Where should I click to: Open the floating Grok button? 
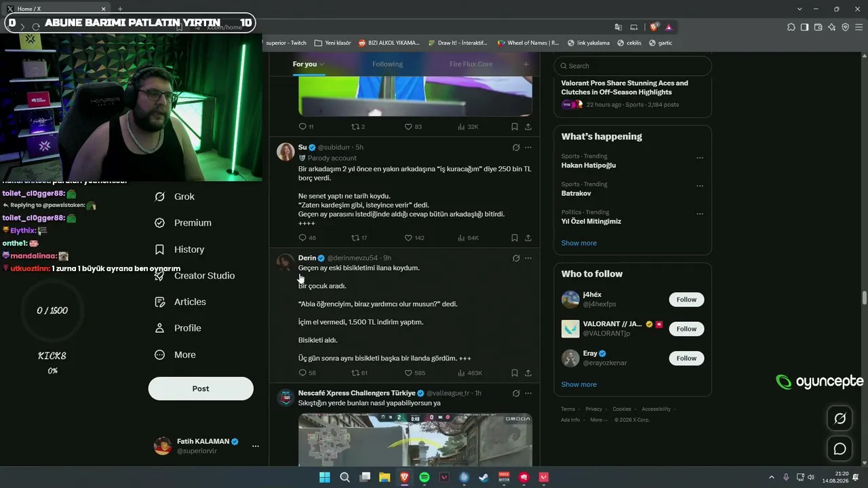pyautogui.click(x=840, y=418)
